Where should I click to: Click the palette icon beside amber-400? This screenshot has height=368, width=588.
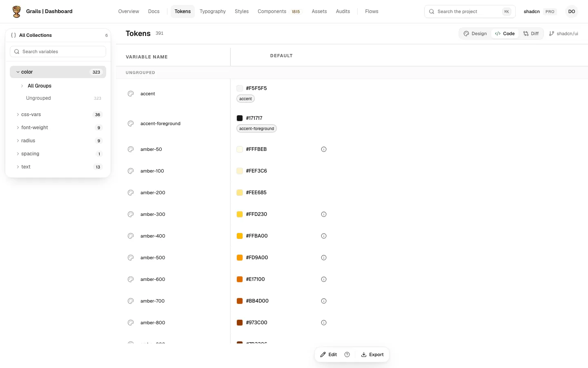tap(131, 236)
